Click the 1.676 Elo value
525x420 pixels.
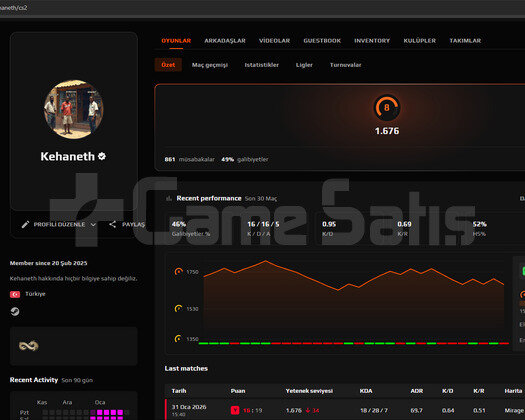click(x=387, y=131)
